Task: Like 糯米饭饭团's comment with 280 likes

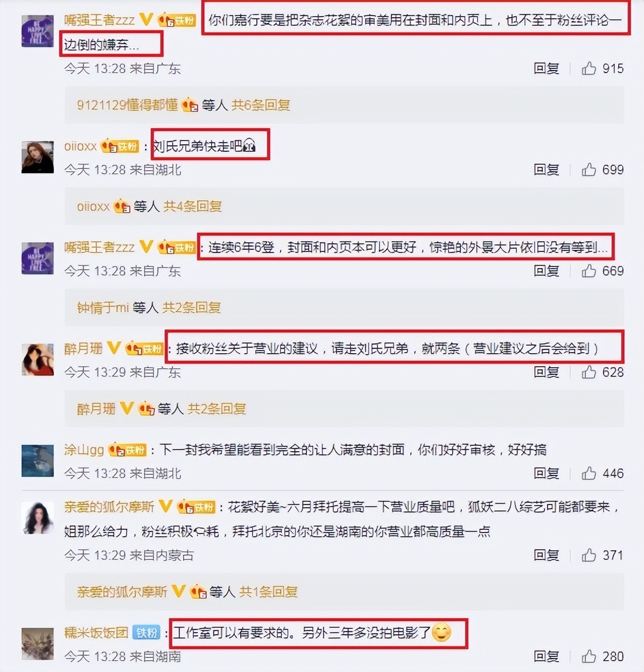Action: coord(589,656)
